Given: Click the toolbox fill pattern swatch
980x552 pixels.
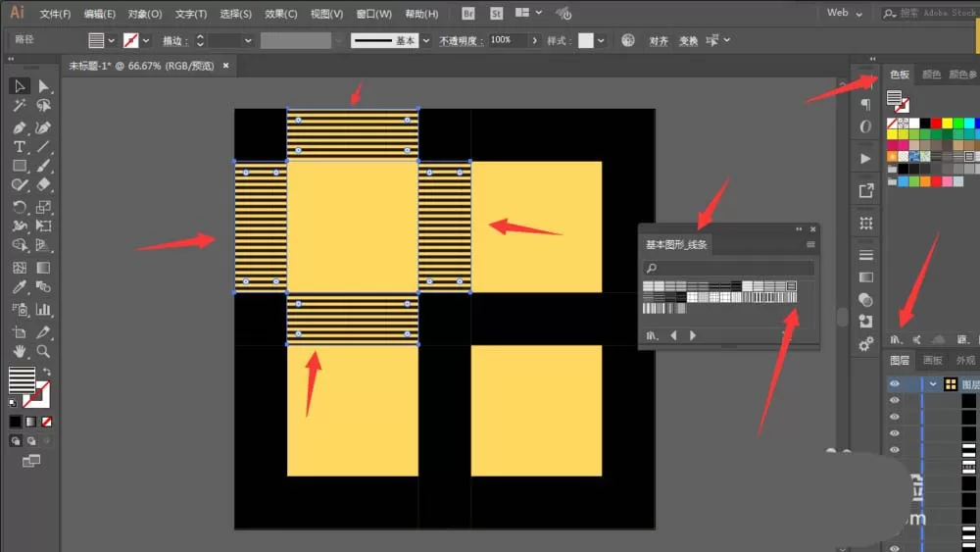Looking at the screenshot, I should [x=22, y=380].
